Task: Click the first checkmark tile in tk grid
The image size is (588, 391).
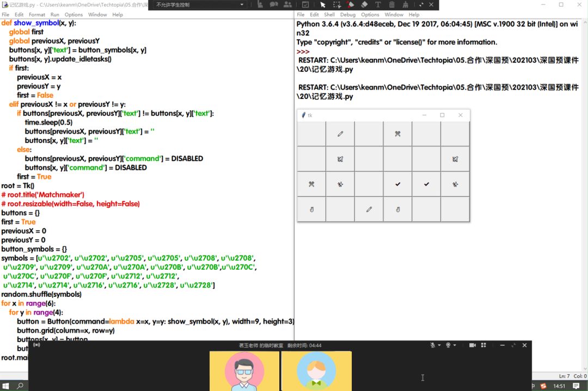Action: tap(397, 184)
